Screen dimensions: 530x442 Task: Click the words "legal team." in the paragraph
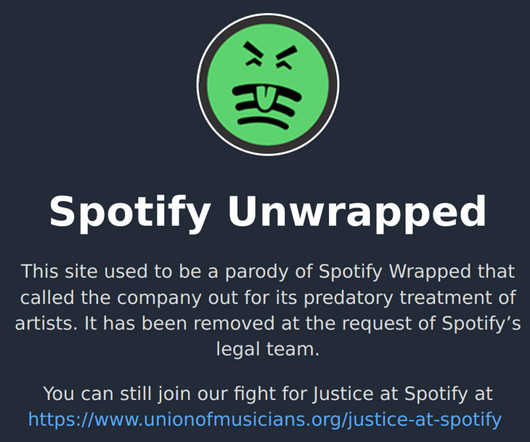point(267,349)
